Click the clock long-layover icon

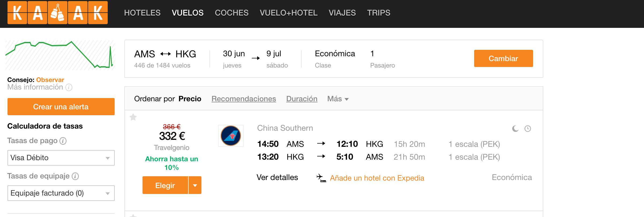click(x=527, y=129)
